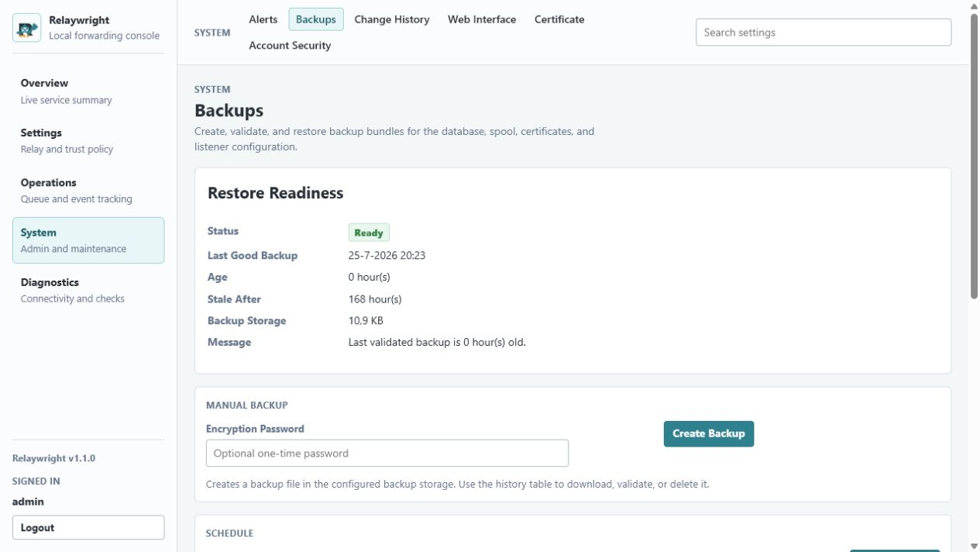Go to Operations queue and event tracking
Image resolution: width=980 pixels, height=552 pixels.
pos(88,191)
